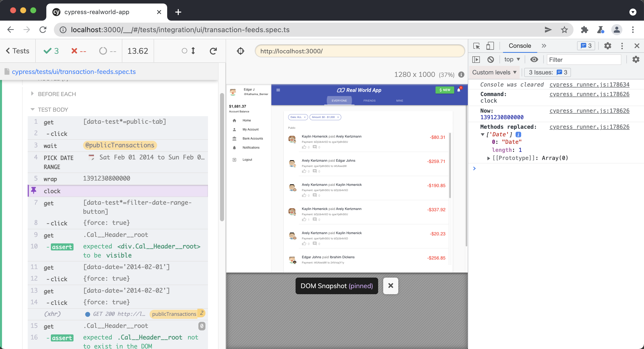Select the inspect element tool in DevTools
This screenshot has width=644, height=349.
476,46
